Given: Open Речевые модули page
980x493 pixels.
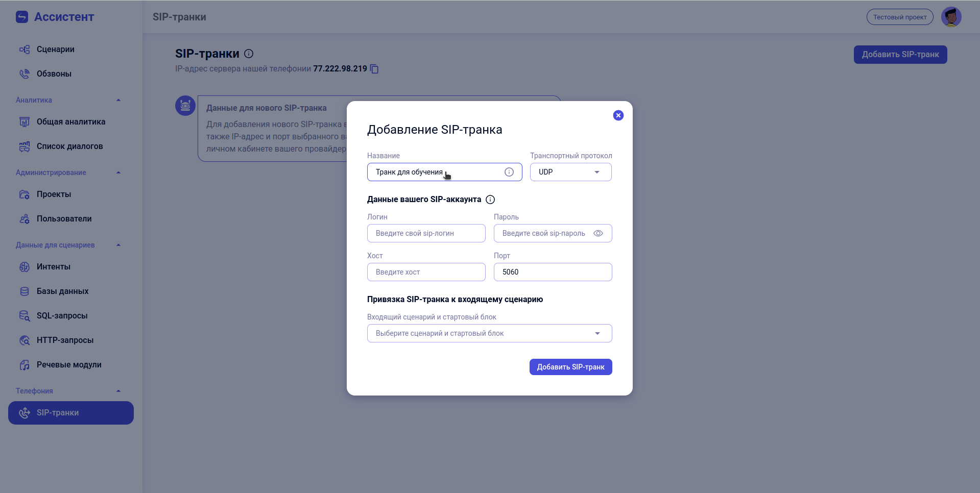Looking at the screenshot, I should point(69,365).
